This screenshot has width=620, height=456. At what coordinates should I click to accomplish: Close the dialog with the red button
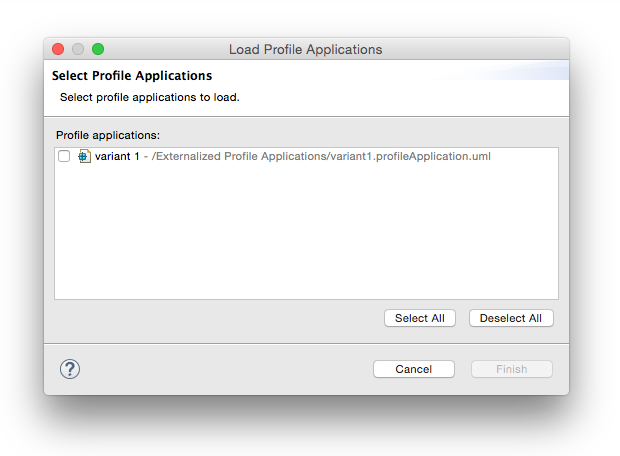click(x=58, y=49)
